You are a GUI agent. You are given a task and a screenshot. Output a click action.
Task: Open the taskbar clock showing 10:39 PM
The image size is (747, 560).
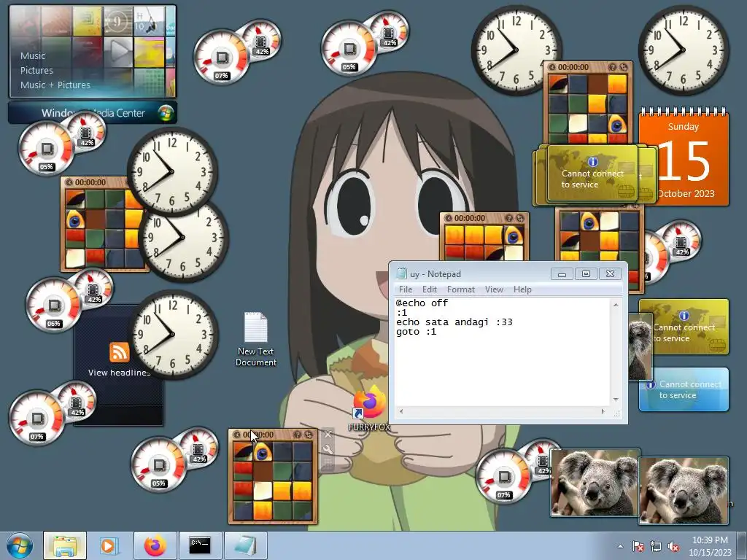[710, 546]
